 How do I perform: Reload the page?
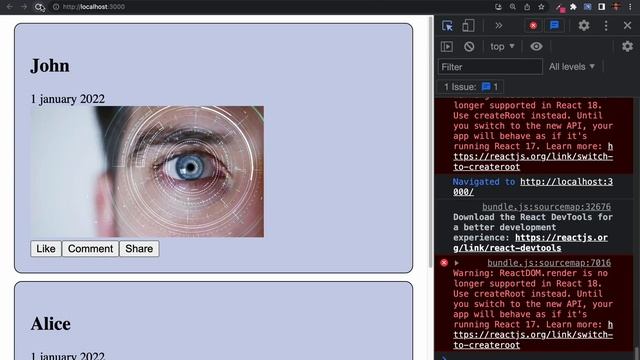39,7
